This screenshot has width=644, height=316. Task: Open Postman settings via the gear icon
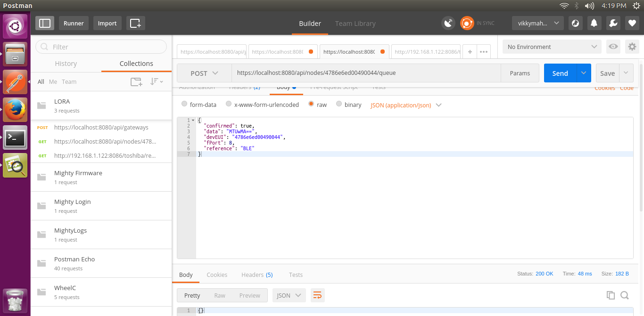pos(632,47)
